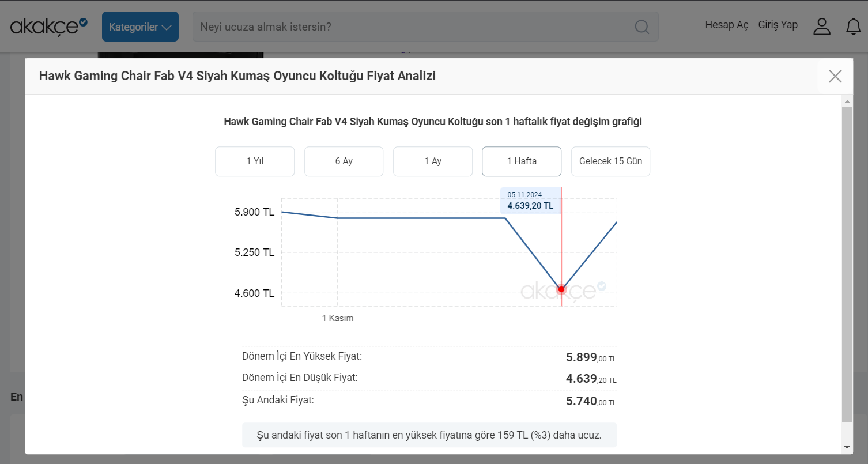Show the 1 Ay price chart

coord(432,161)
